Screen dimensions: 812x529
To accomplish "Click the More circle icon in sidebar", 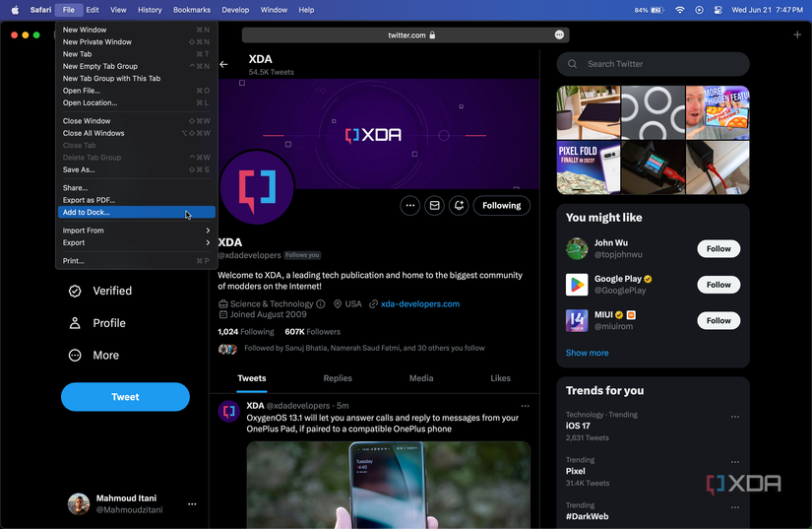I will (x=75, y=356).
